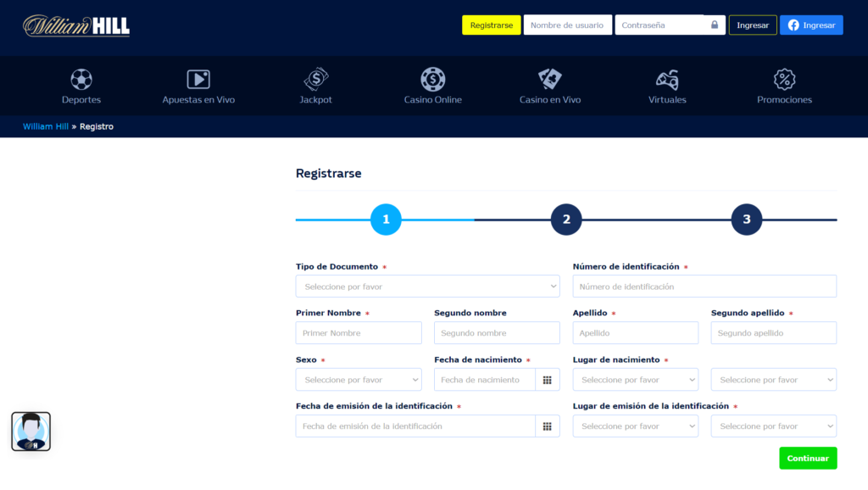The image size is (868, 490).
Task: Open calendar for Fecha de nacimiento
Action: coord(548,380)
